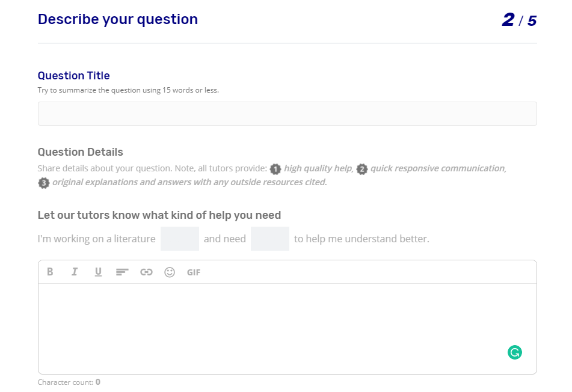Insert a hyperlink using the link icon
This screenshot has width=572, height=392.
tap(146, 272)
